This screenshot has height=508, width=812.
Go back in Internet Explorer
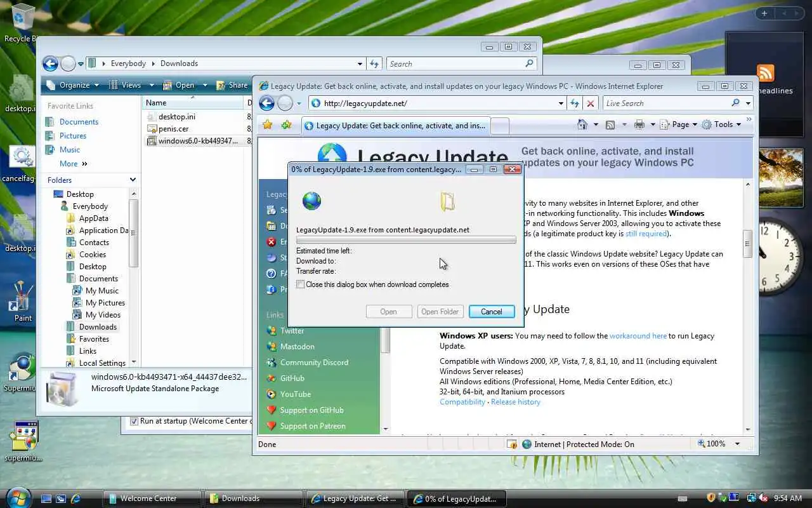click(267, 103)
